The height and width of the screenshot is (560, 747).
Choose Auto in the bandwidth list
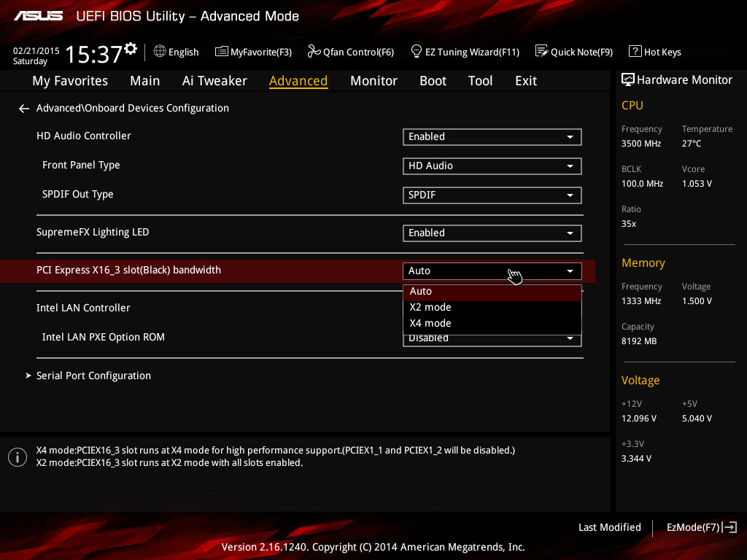click(492, 292)
